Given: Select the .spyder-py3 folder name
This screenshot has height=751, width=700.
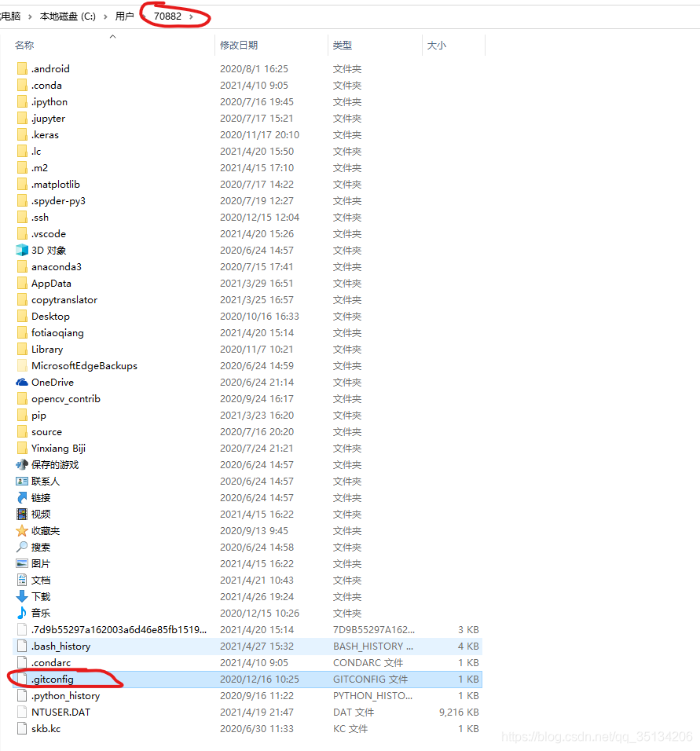Looking at the screenshot, I should tap(58, 200).
